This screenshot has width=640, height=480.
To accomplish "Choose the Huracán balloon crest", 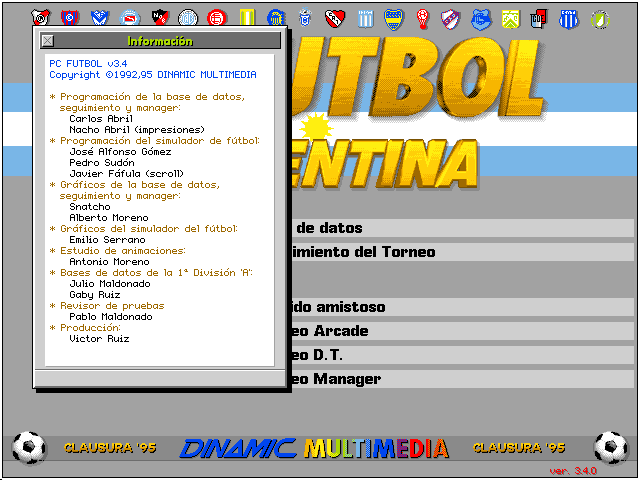I will tap(423, 20).
